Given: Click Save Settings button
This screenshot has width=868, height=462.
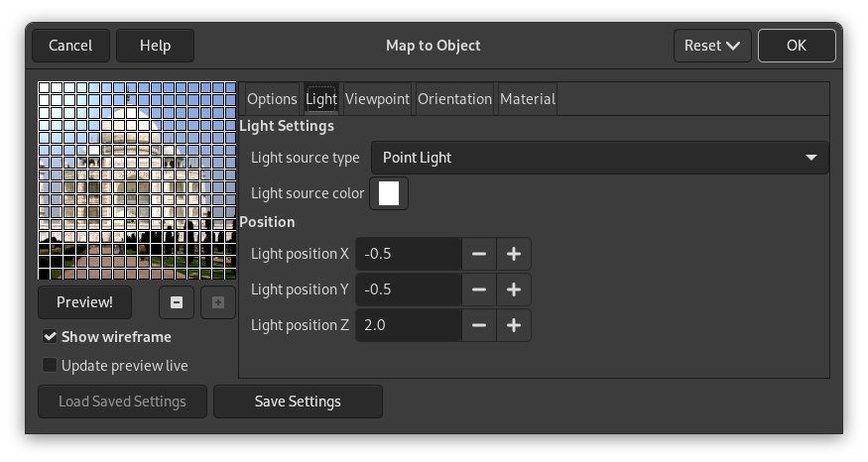Looking at the screenshot, I should click(298, 402).
